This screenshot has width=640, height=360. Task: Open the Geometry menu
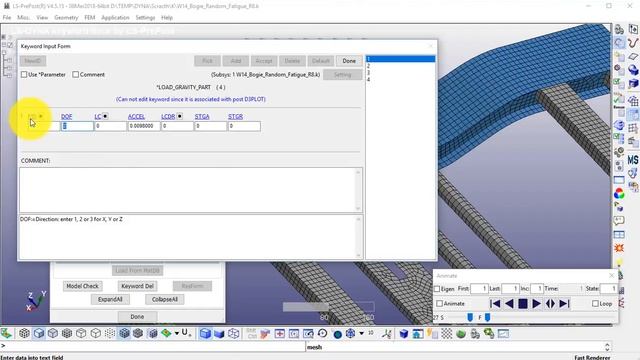[66, 18]
